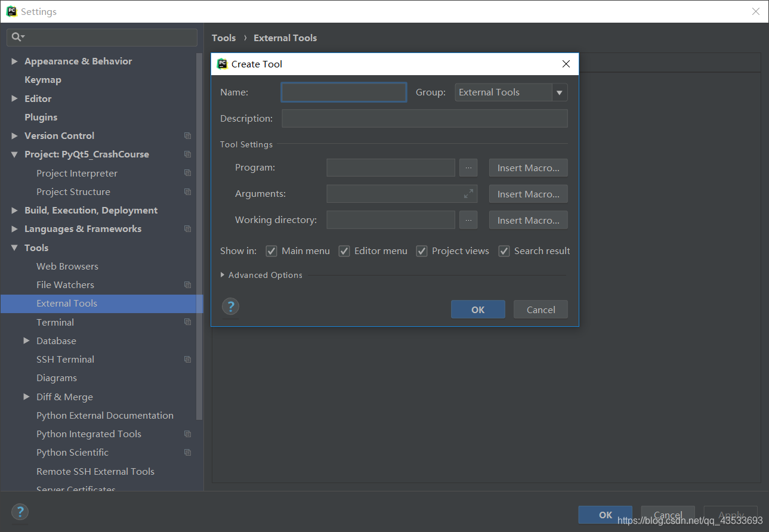Click OK button in Settings window

(605, 515)
